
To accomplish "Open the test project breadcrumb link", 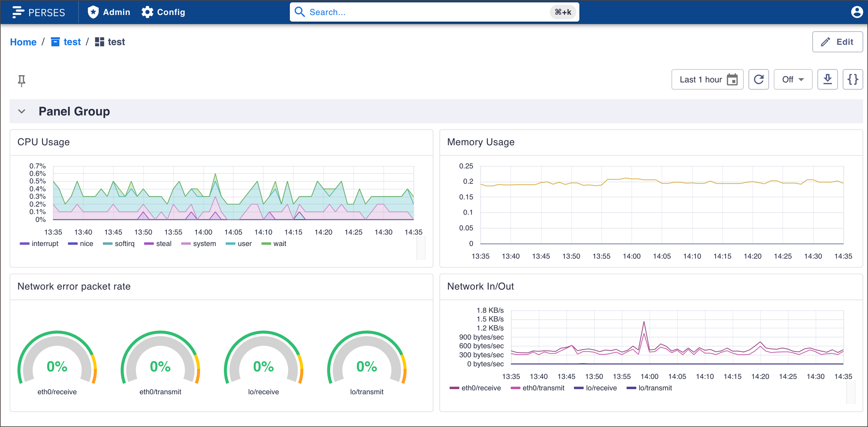I will (72, 42).
